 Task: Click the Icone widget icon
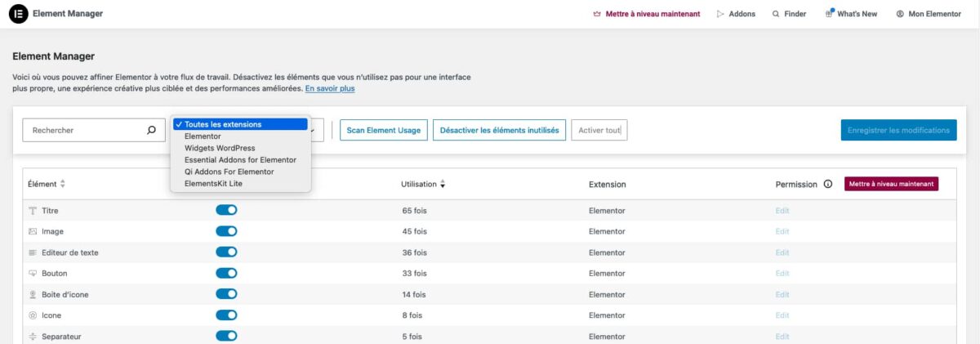coord(33,315)
